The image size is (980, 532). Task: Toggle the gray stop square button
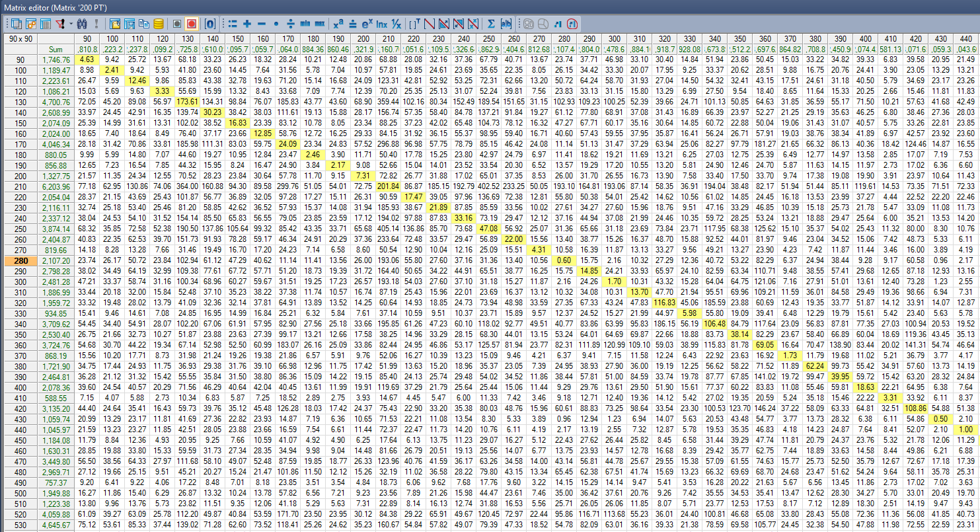pyautogui.click(x=177, y=24)
